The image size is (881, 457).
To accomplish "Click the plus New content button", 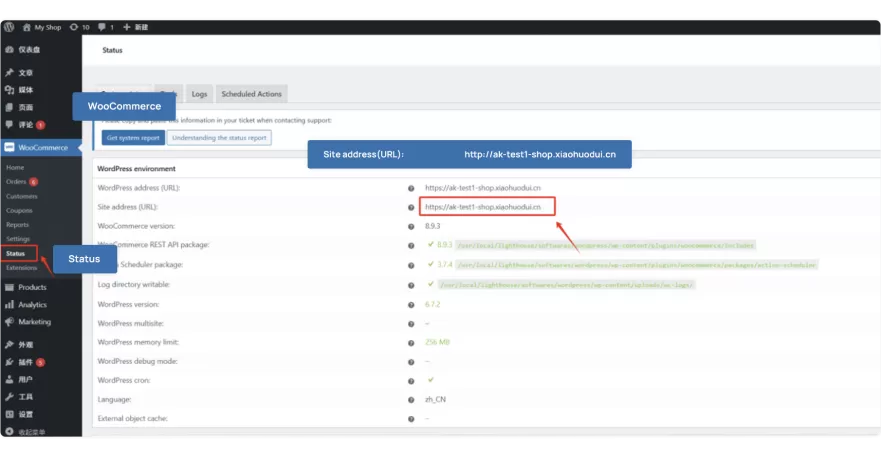I will pos(135,27).
